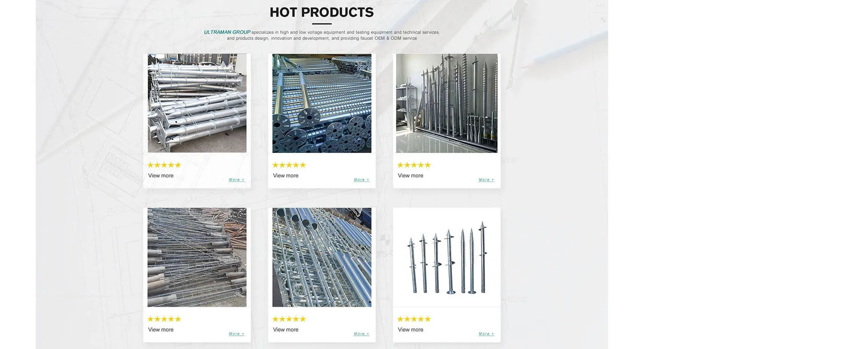Click 'View more' on the spiral tubes card
Screen dimensions: 868x349
[286, 330]
